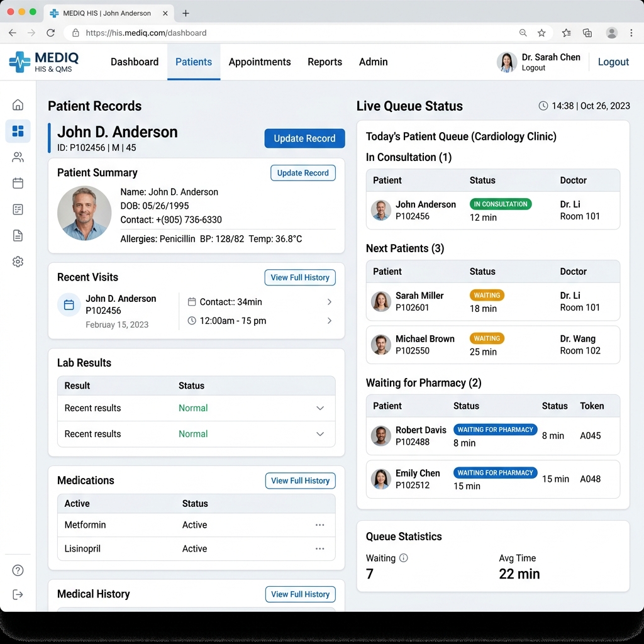The image size is (644, 644).
Task: View Full History in Medications
Action: 300,481
